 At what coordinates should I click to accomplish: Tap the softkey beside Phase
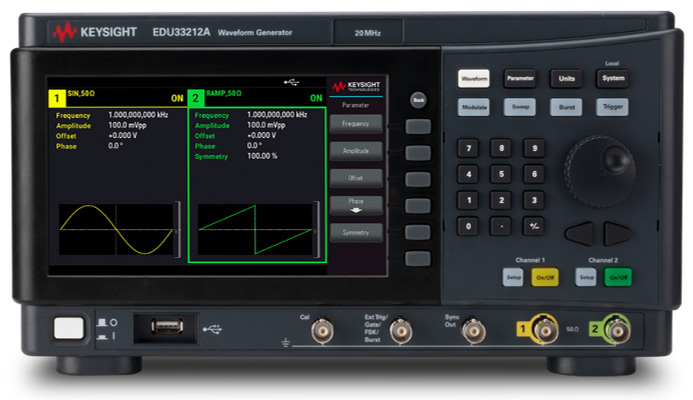click(418, 206)
